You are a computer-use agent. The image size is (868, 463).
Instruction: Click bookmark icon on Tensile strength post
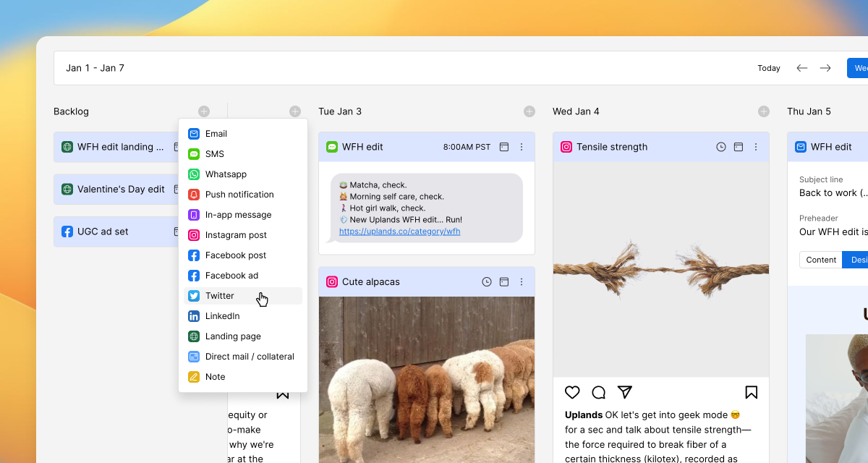[751, 392]
